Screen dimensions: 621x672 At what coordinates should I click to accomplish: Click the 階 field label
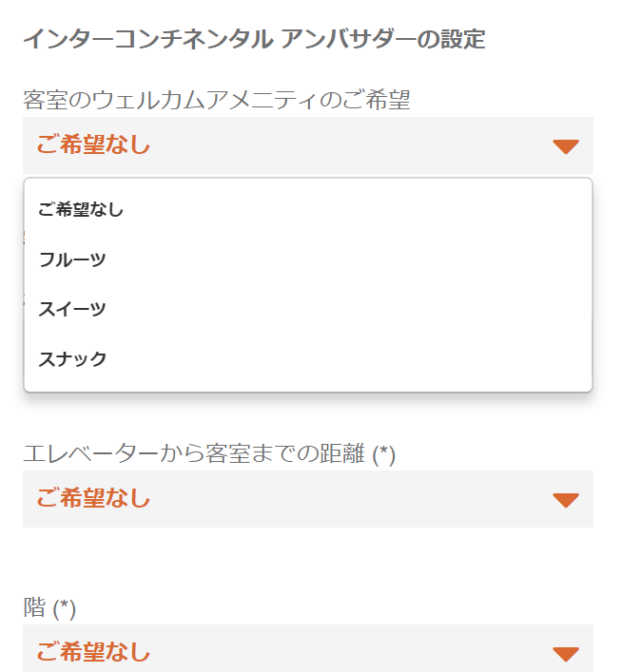point(34,607)
